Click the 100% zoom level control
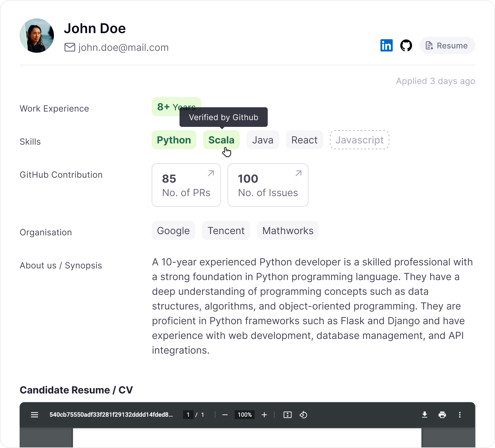 (x=244, y=415)
